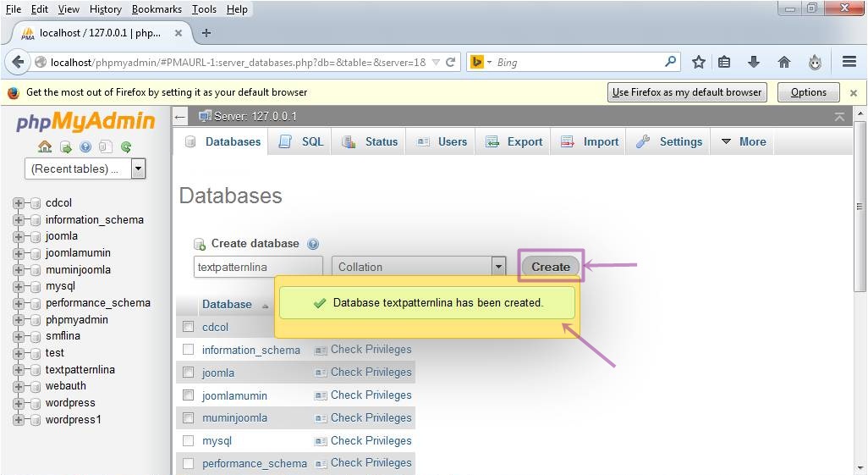The width and height of the screenshot is (868, 475).
Task: Open the Bookmarks menu in the menu bar
Action: tap(157, 8)
